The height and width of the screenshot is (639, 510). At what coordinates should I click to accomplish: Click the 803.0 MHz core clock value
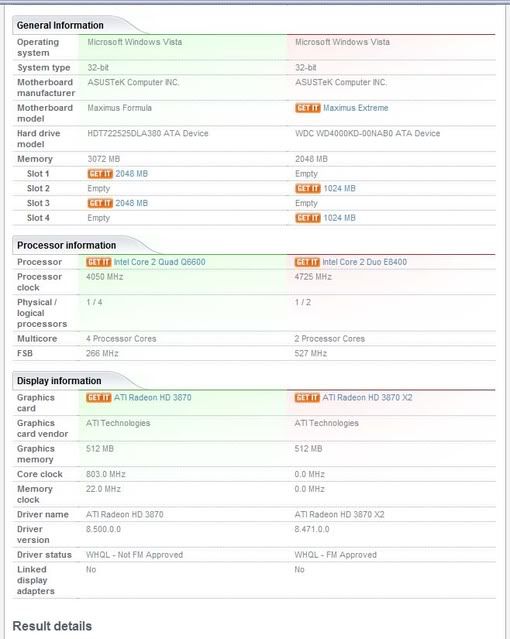tap(106, 474)
